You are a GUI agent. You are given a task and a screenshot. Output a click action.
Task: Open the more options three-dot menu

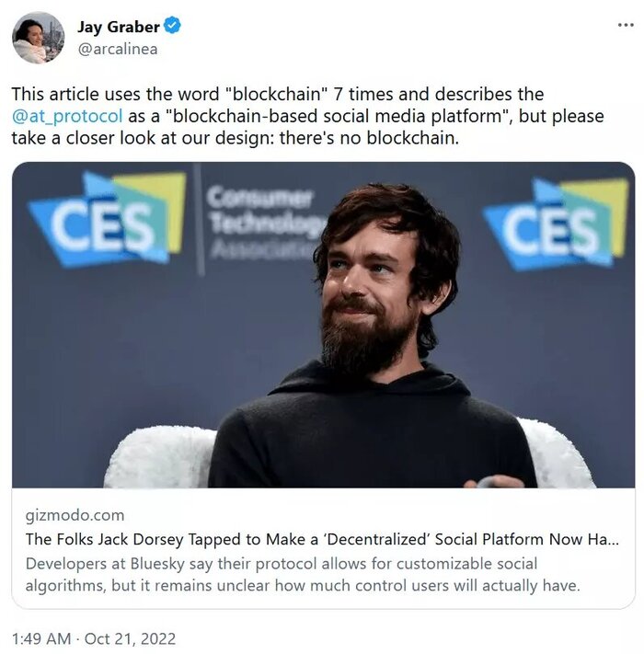[x=626, y=26]
